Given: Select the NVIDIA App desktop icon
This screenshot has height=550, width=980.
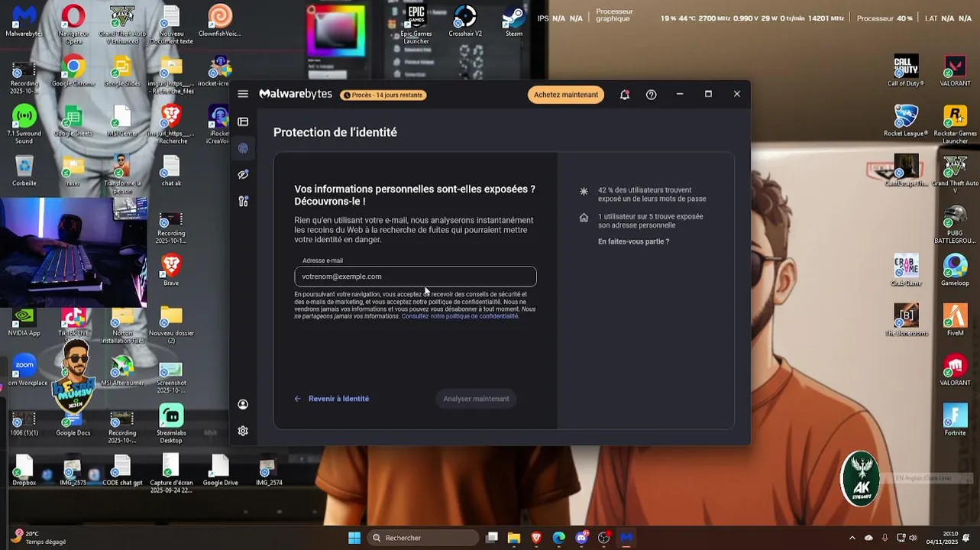Looking at the screenshot, I should pos(24,321).
